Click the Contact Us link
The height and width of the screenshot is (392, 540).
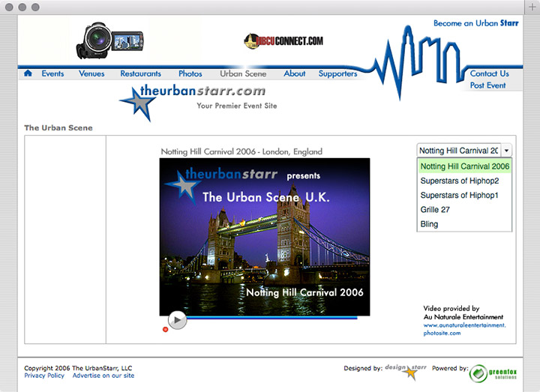coord(489,73)
